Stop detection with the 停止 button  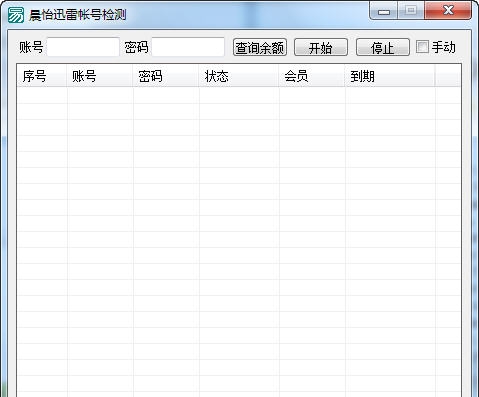pos(383,47)
